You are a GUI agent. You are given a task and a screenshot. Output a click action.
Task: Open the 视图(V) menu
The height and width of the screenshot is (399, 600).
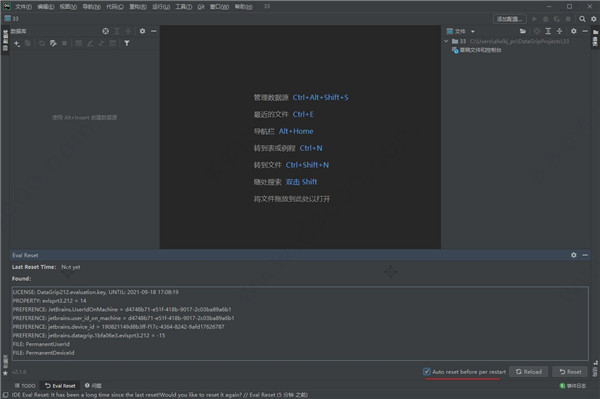click(x=68, y=7)
